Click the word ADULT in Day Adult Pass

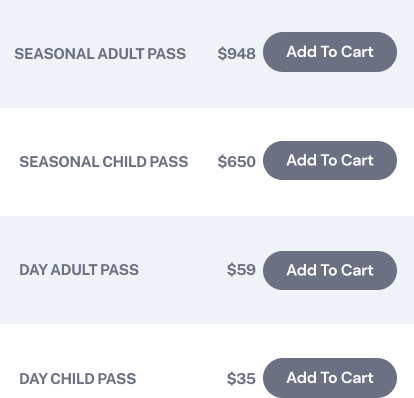coord(74,270)
